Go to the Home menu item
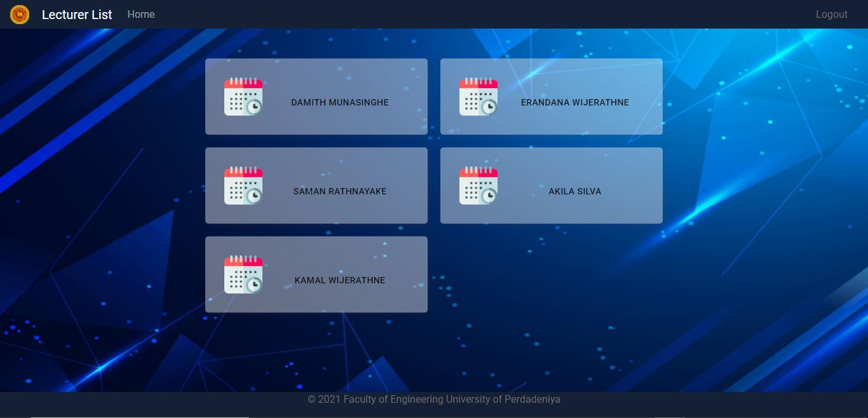The image size is (868, 418). [141, 14]
